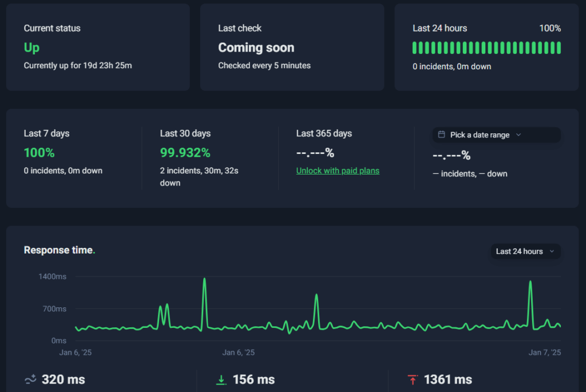This screenshot has height=392, width=586.
Task: Click the 99.932% Last 30 days uptime value
Action: pos(185,153)
